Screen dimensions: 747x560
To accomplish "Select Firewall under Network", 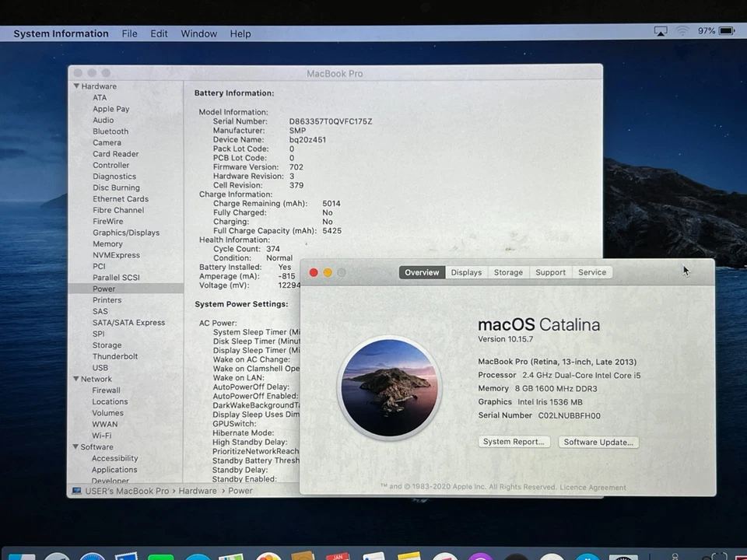I will 107,390.
